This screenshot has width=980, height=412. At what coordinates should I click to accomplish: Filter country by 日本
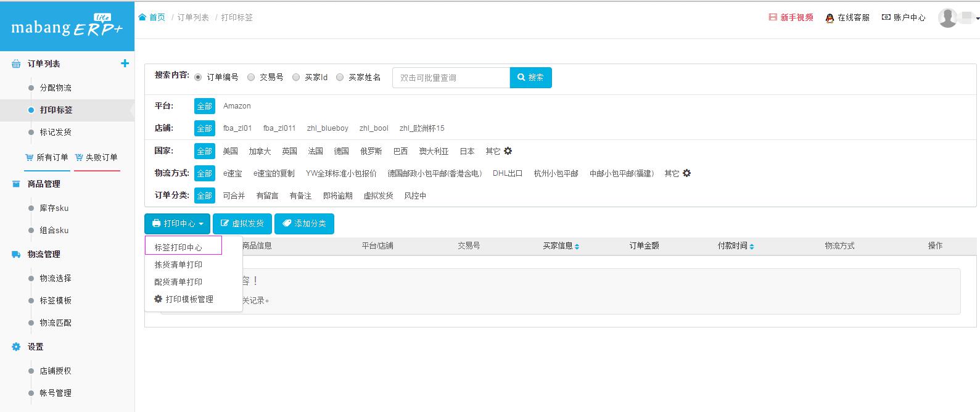467,151
